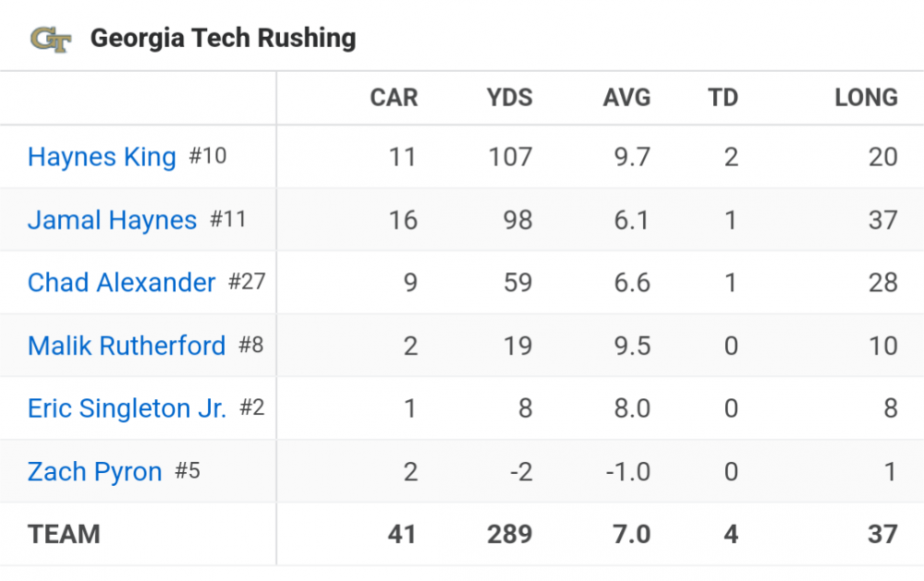The height and width of the screenshot is (581, 924).
Task: Click the TEAM totals row label
Action: (64, 534)
